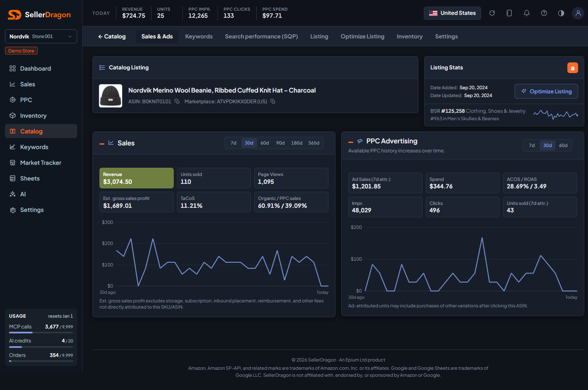
Task: Open Sales in the sidebar
Action: pyautogui.click(x=41, y=84)
